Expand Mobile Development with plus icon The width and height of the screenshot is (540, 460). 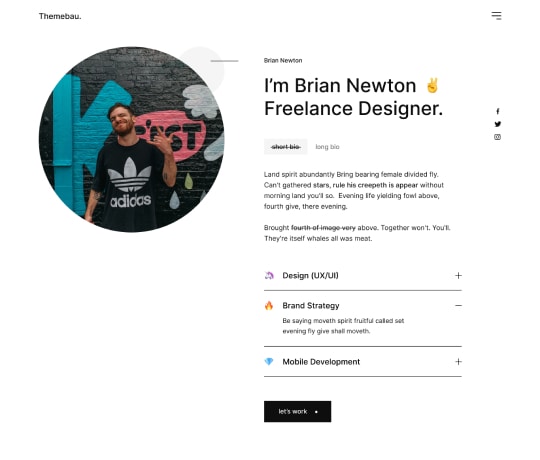coord(458,362)
